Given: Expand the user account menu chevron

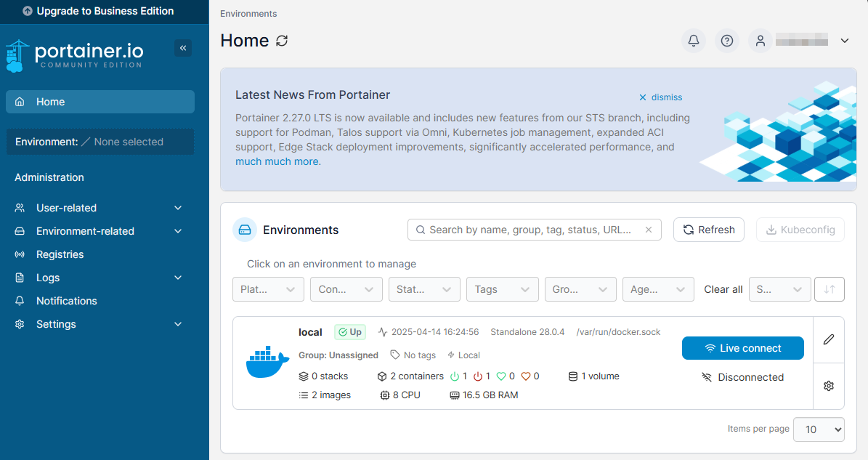Looking at the screenshot, I should pyautogui.click(x=844, y=41).
